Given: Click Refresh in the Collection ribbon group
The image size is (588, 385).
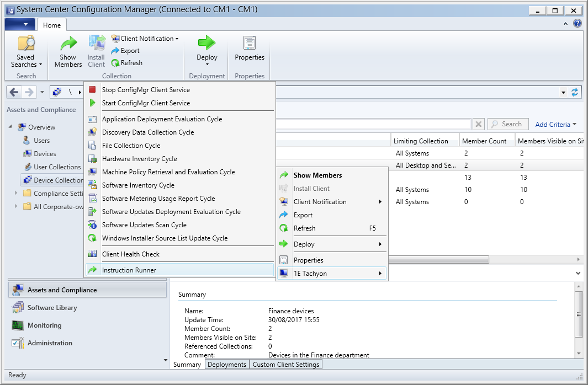Looking at the screenshot, I should [x=126, y=63].
